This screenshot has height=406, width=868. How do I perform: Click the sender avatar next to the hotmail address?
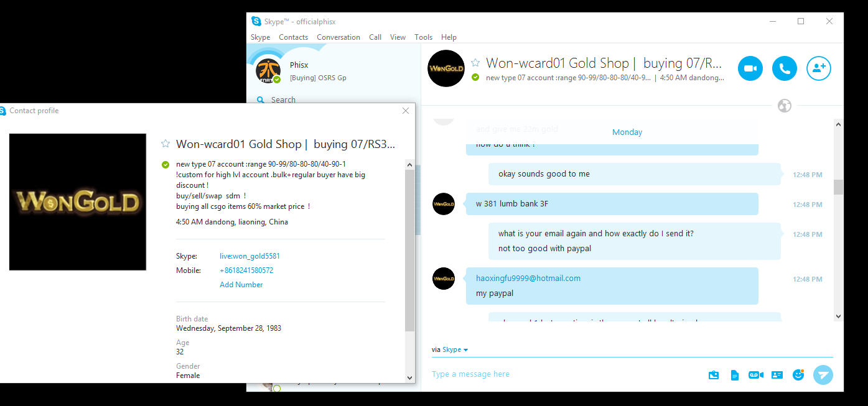coord(444,279)
